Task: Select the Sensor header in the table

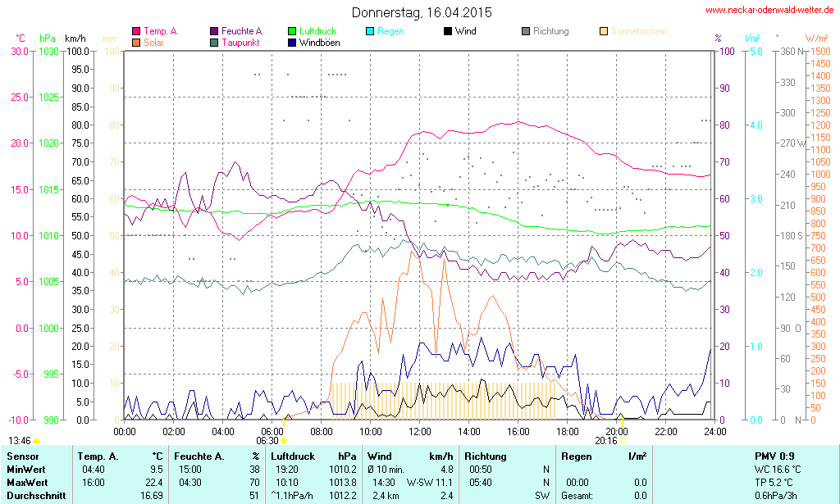Action: (x=21, y=456)
